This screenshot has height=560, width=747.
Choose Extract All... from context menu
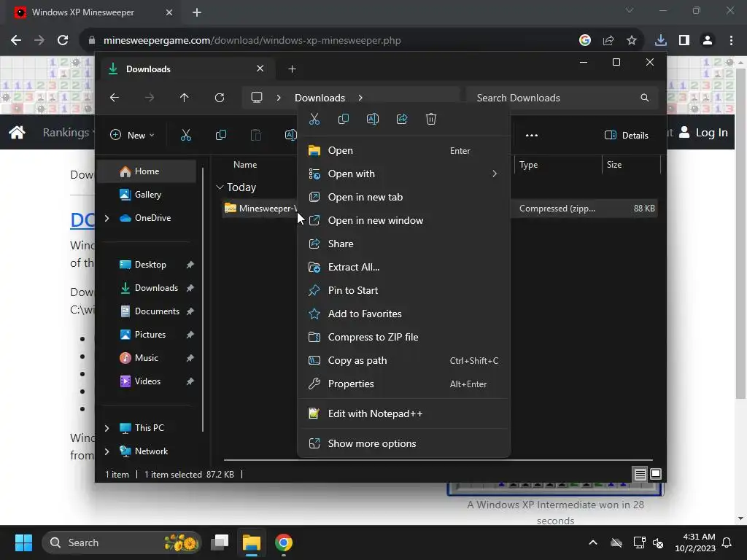click(403, 267)
